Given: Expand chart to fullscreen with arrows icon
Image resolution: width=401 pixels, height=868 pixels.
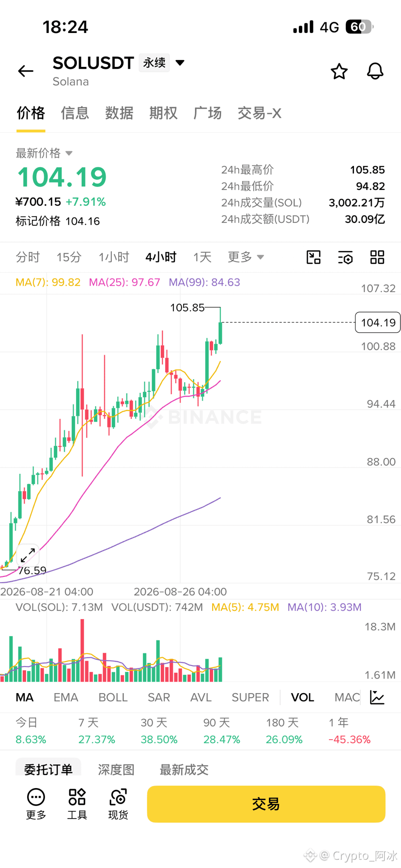Looking at the screenshot, I should pyautogui.click(x=28, y=555).
